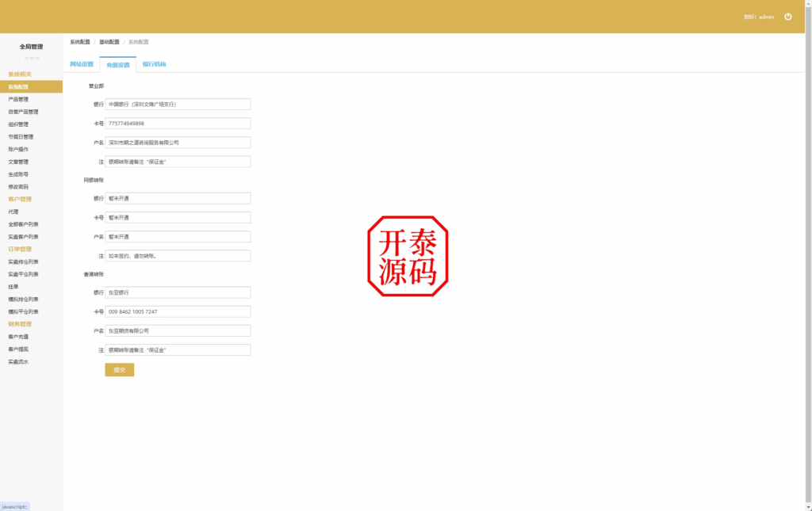Click the 基础配置 breadcrumb link
Viewport: 812px width, 511px height.
(x=109, y=42)
